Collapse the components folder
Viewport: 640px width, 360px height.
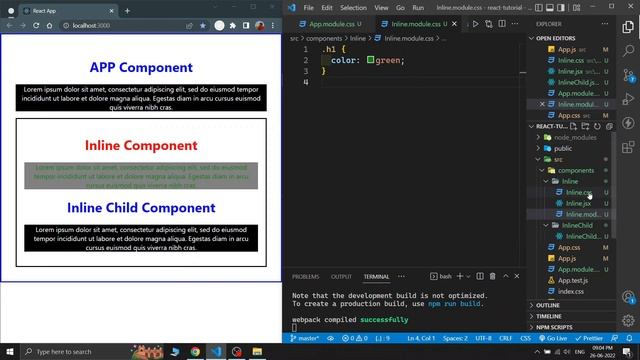(542, 170)
